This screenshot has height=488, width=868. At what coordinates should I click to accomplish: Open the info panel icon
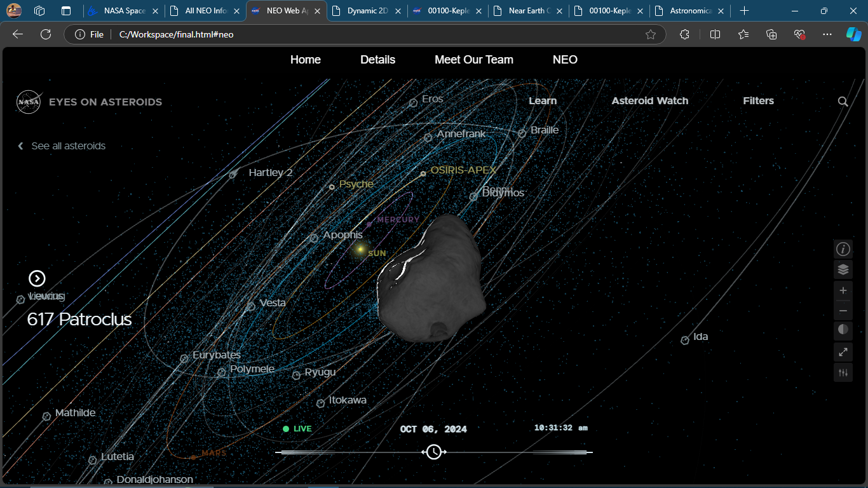843,249
